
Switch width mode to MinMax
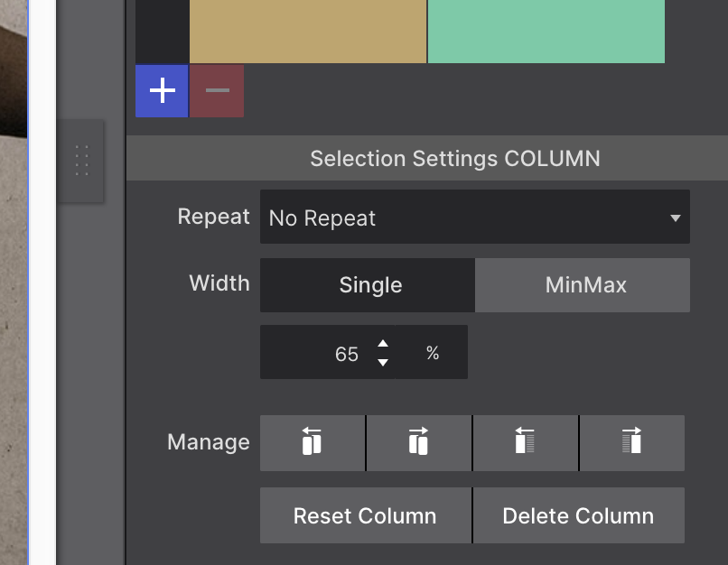coord(583,285)
